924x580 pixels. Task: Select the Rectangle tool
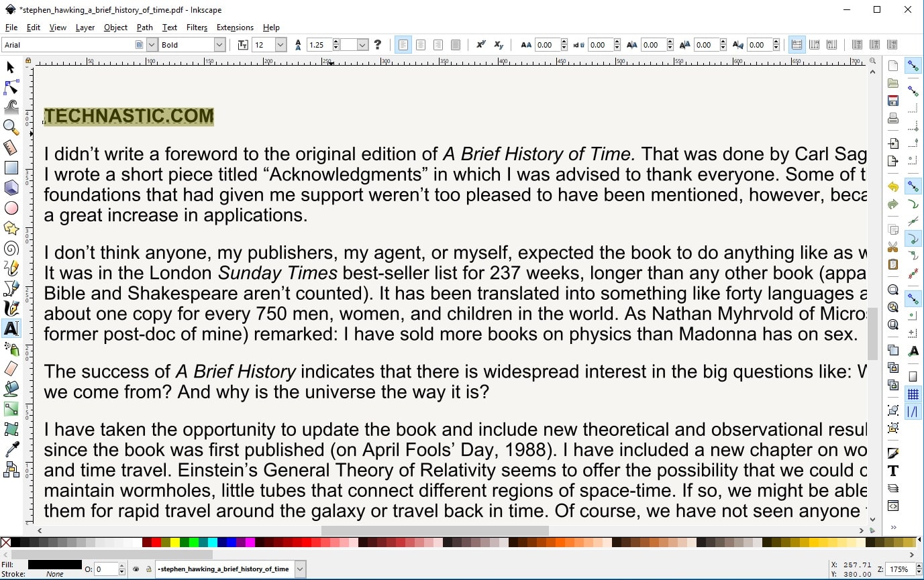(11, 168)
